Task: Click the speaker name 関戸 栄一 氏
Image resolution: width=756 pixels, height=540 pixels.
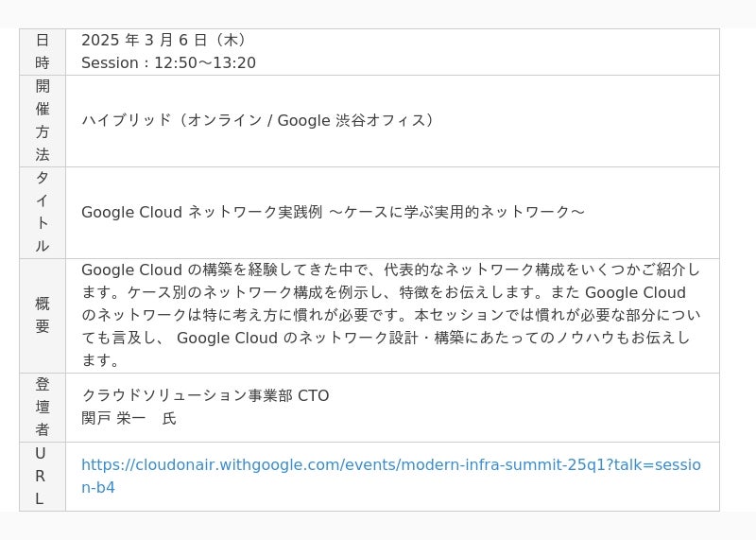Action: click(x=129, y=418)
